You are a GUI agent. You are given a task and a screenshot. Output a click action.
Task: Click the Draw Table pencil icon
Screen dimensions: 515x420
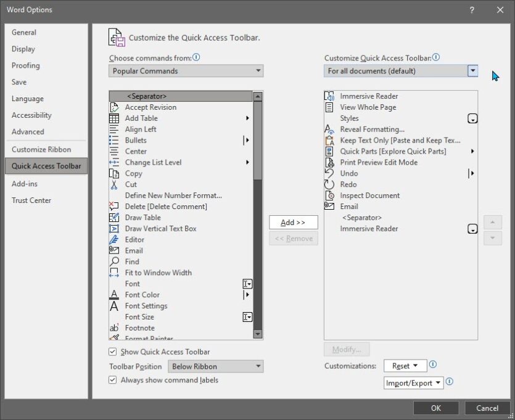point(114,218)
